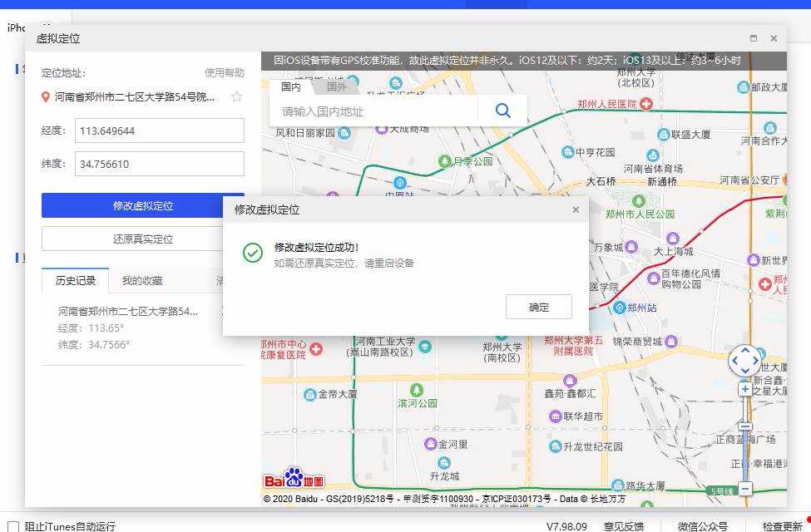Click 郑州人民医院 hospital marker

click(646, 104)
